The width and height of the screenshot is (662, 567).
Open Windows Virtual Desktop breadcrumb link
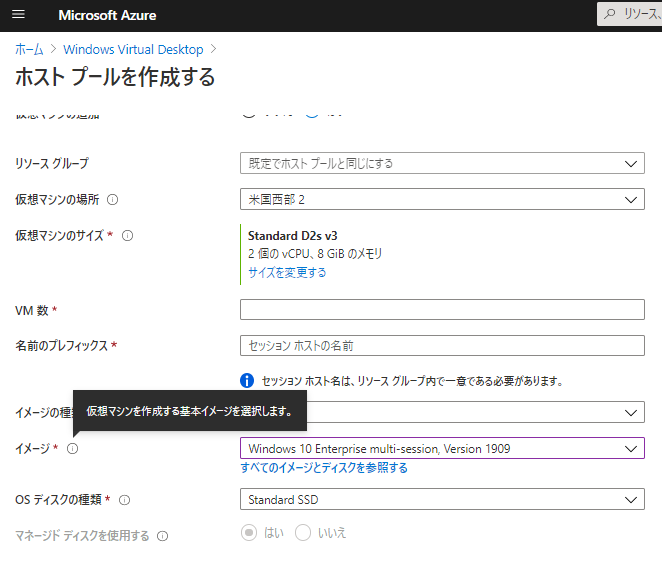[x=133, y=49]
